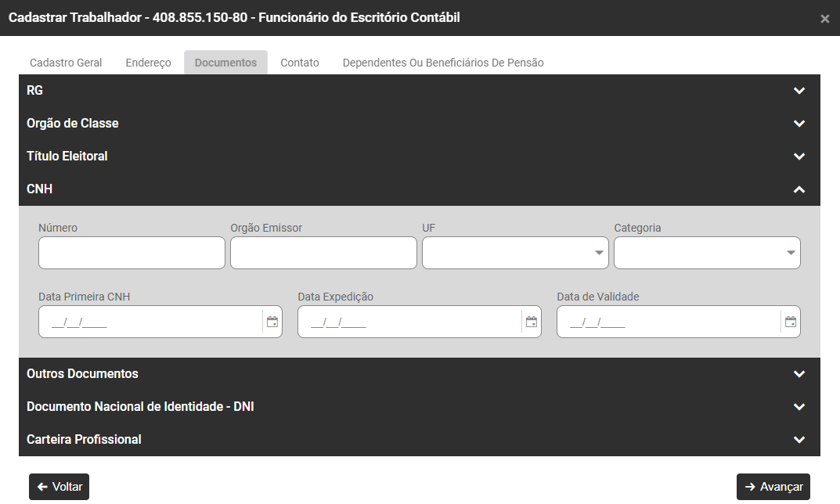This screenshot has width=840, height=504.
Task: Open the Contato tab
Action: coord(300,63)
